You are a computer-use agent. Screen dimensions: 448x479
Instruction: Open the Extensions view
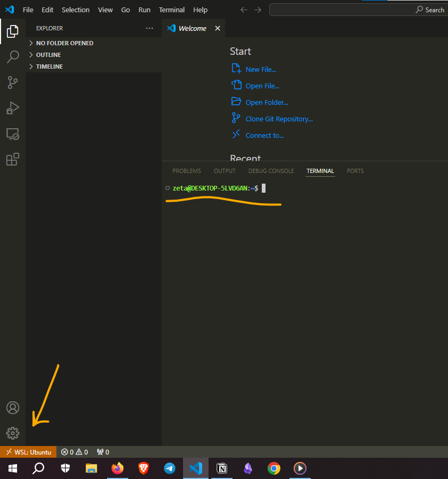tap(13, 159)
